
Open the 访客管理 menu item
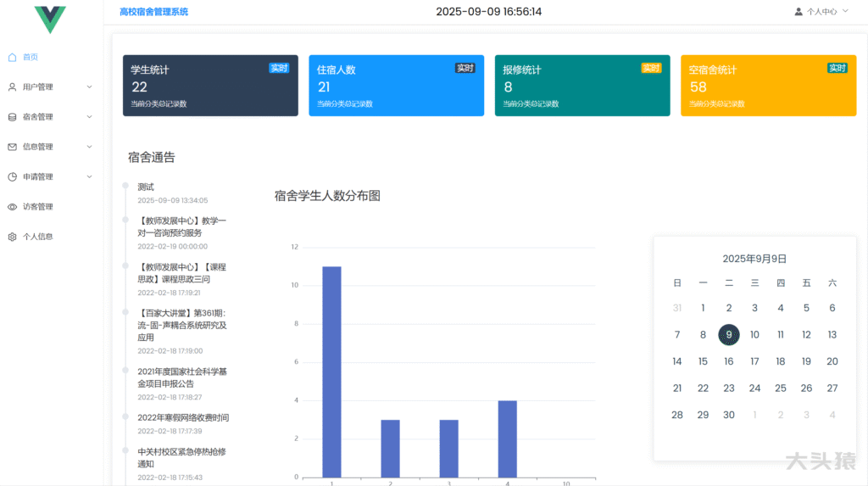[x=37, y=207]
